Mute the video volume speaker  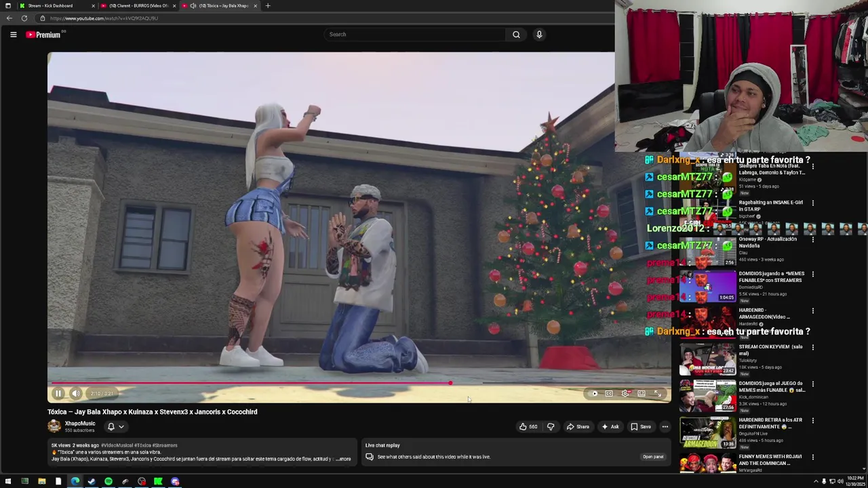(x=76, y=393)
